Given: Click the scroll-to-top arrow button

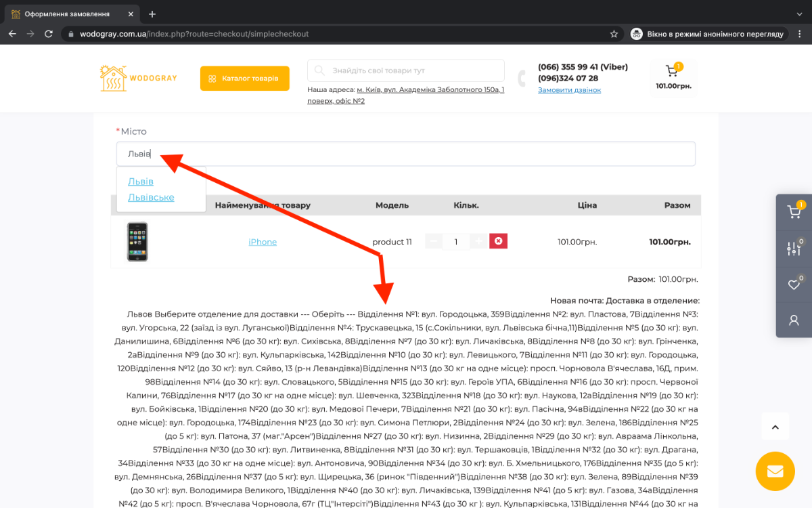Looking at the screenshot, I should [x=775, y=427].
